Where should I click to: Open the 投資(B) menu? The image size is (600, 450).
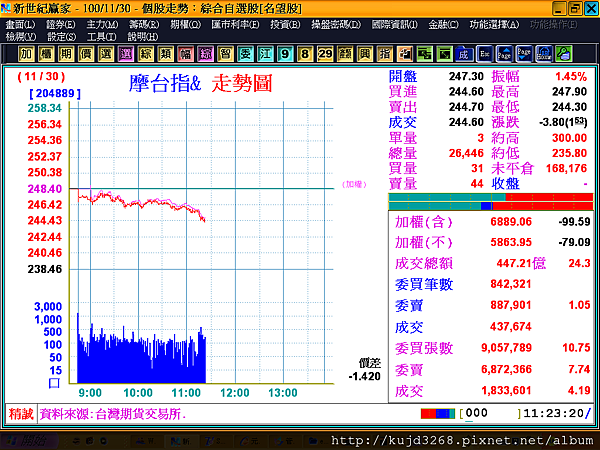[285, 25]
